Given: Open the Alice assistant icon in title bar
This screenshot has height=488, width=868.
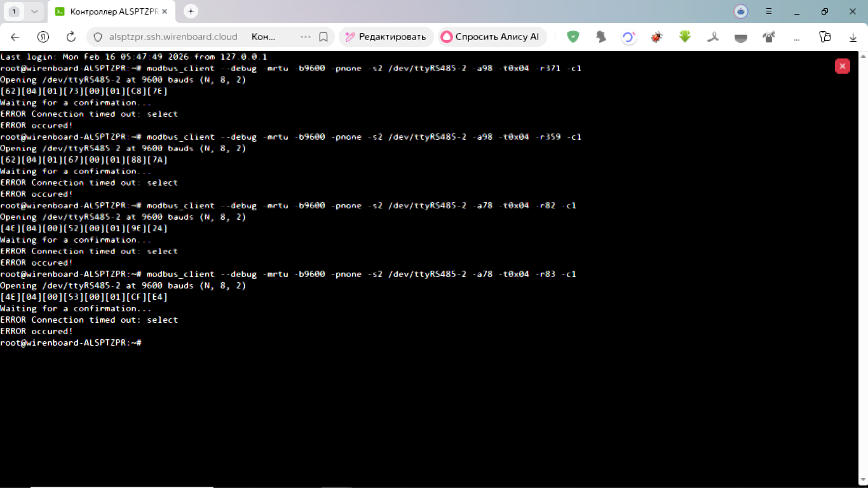Looking at the screenshot, I should pos(741,11).
